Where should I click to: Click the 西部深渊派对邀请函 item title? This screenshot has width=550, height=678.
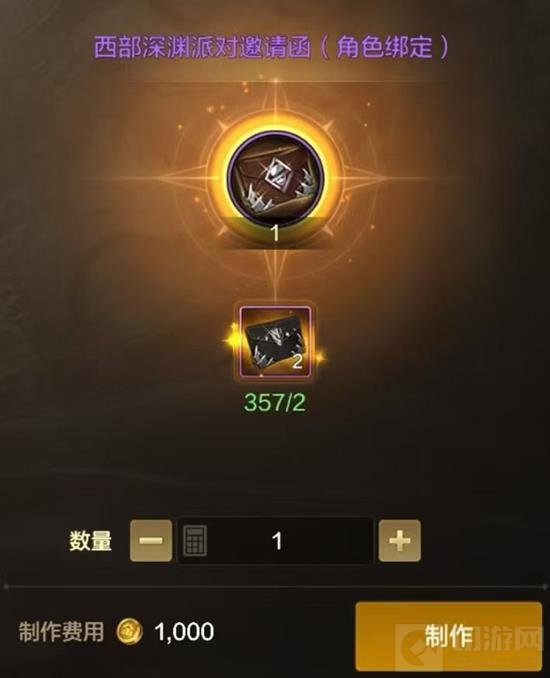tap(202, 47)
